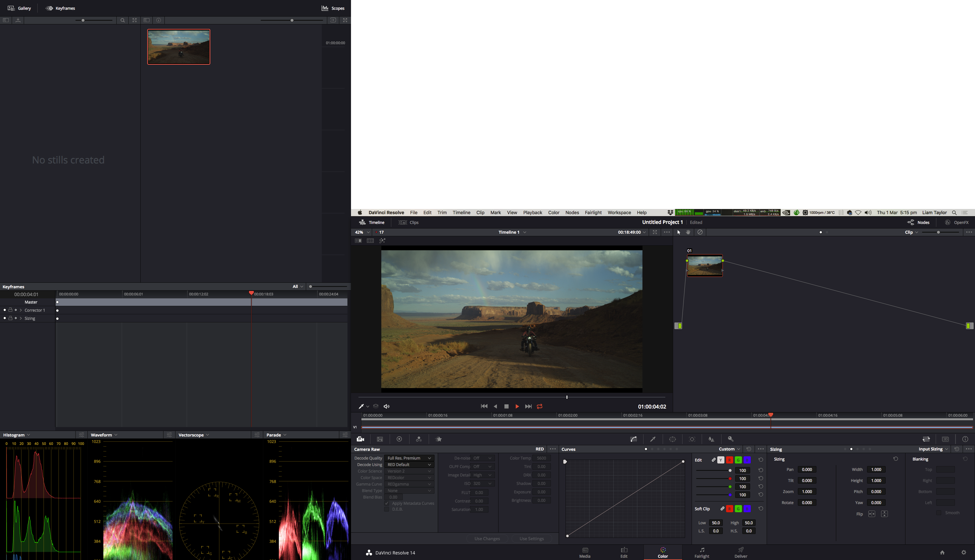Uncheck Apply Metadata Curves
This screenshot has width=975, height=560.
coord(386,503)
